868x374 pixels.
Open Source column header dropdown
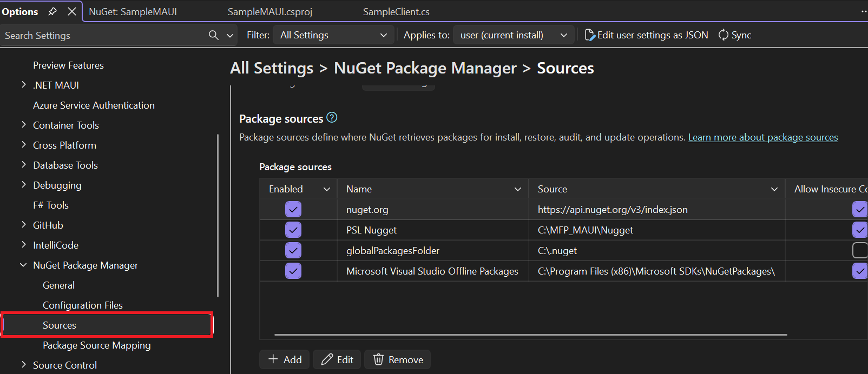coord(774,189)
